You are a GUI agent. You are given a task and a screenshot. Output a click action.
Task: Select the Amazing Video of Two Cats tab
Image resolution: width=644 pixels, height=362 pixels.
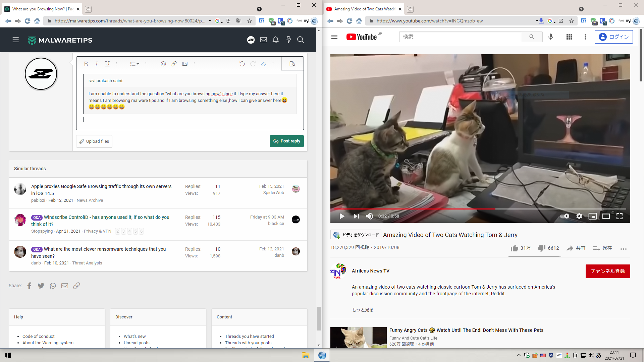click(364, 9)
